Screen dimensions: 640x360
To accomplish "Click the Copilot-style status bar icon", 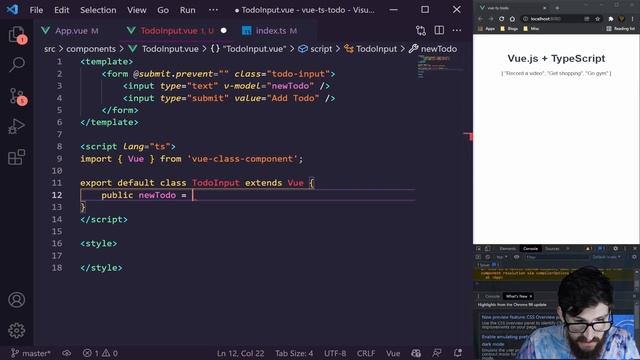I will [416, 353].
